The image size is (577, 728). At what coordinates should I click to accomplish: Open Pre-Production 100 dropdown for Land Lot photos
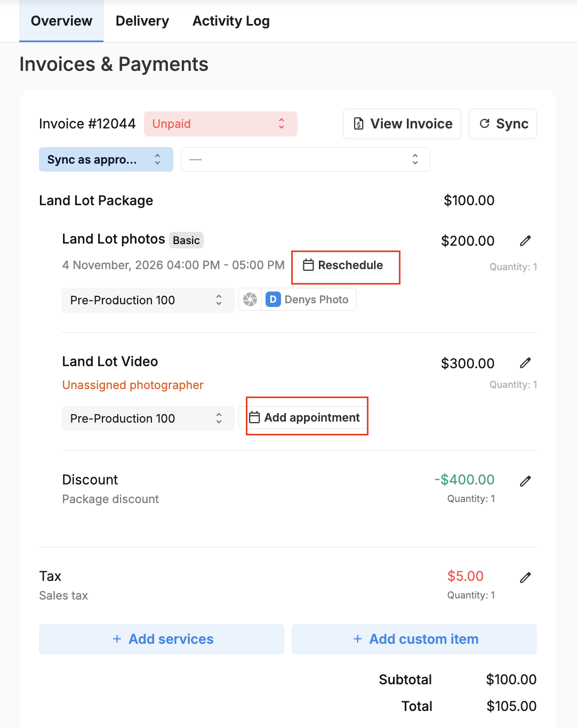(x=148, y=300)
